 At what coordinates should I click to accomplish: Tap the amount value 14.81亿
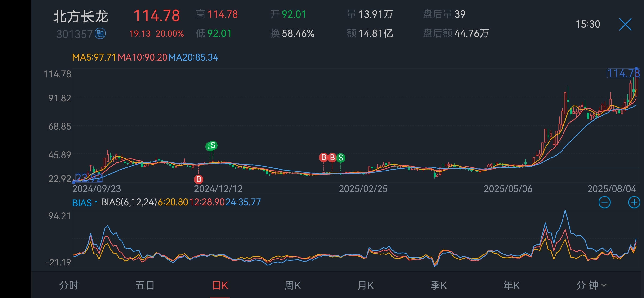[x=376, y=33]
